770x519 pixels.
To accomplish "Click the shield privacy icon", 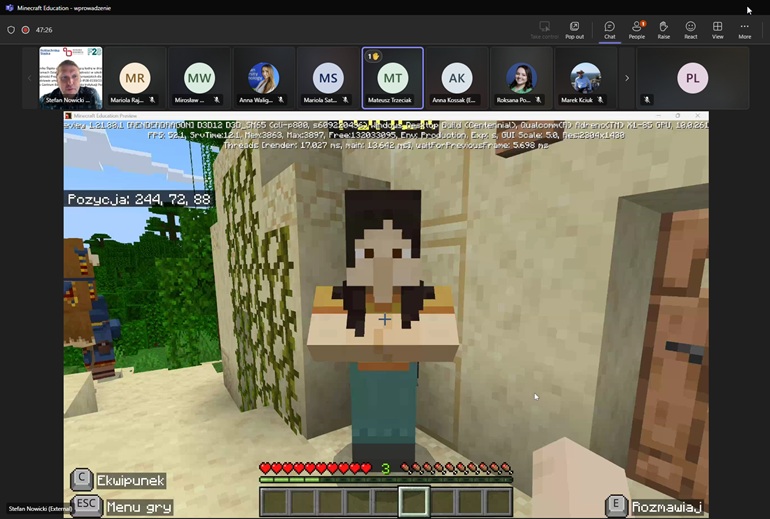I will (x=11, y=30).
